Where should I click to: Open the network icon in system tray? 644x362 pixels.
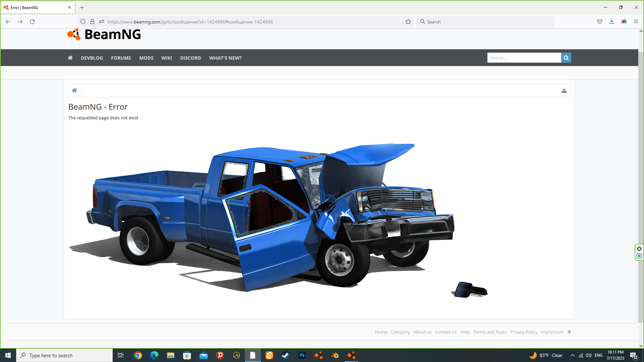(581, 355)
